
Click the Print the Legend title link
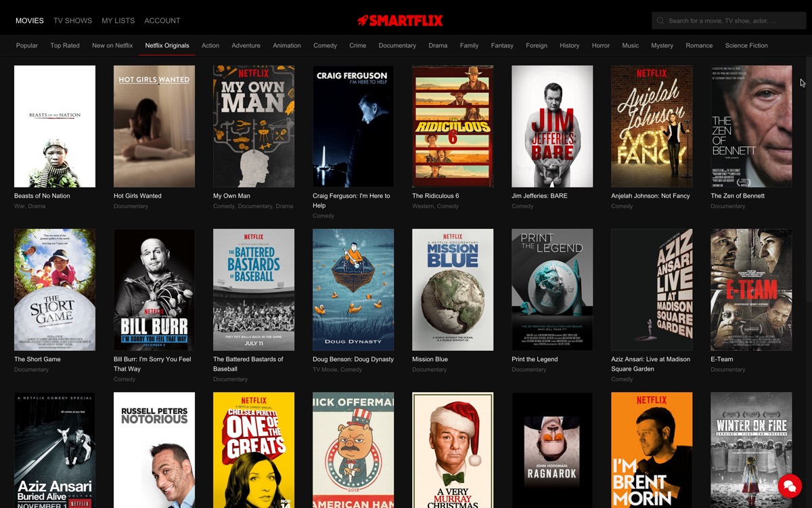pos(535,359)
